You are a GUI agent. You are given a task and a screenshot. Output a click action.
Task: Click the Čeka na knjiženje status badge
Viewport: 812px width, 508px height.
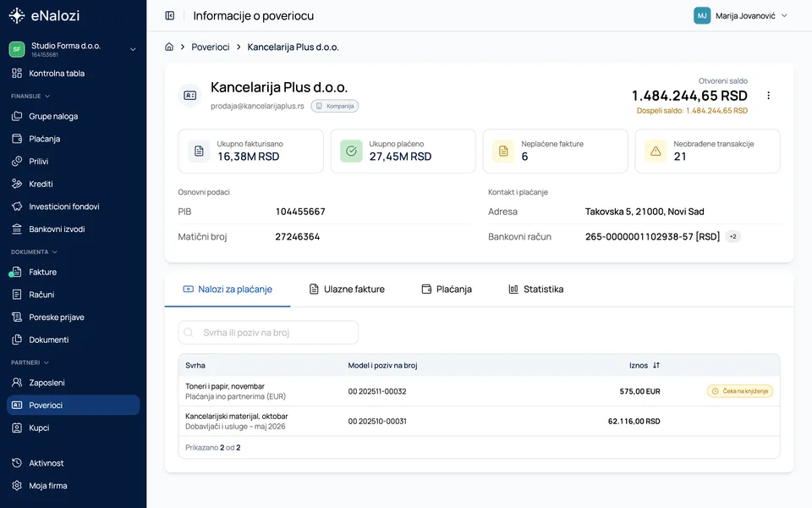[740, 391]
